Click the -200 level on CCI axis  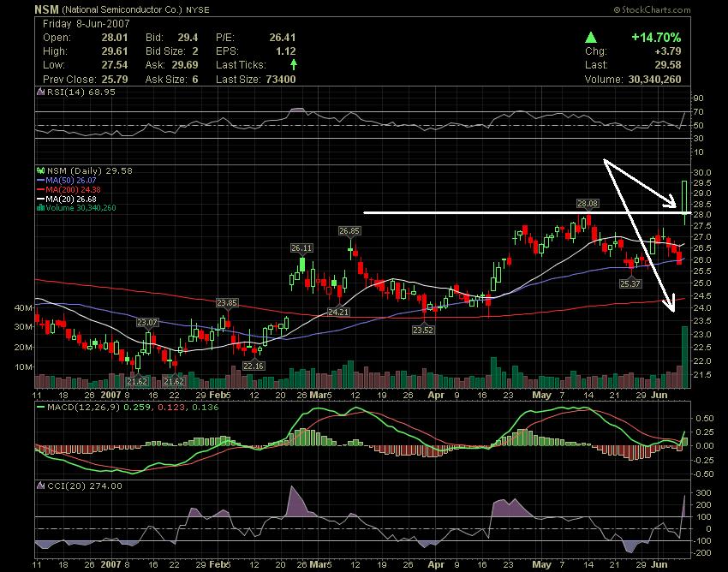(702, 553)
